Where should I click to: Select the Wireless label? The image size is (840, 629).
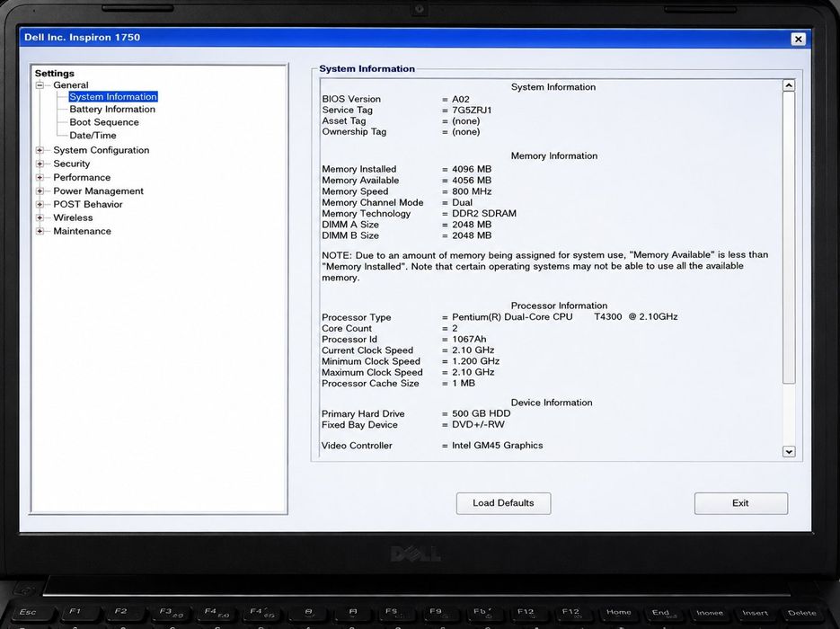pos(73,217)
